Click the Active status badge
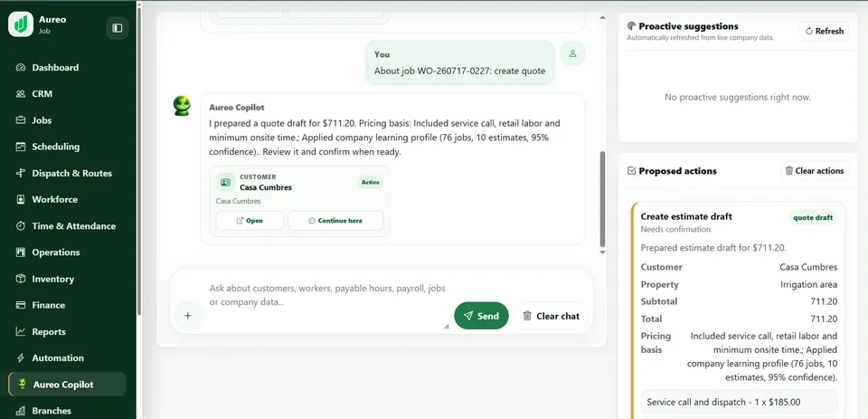The height and width of the screenshot is (419, 868). click(371, 182)
